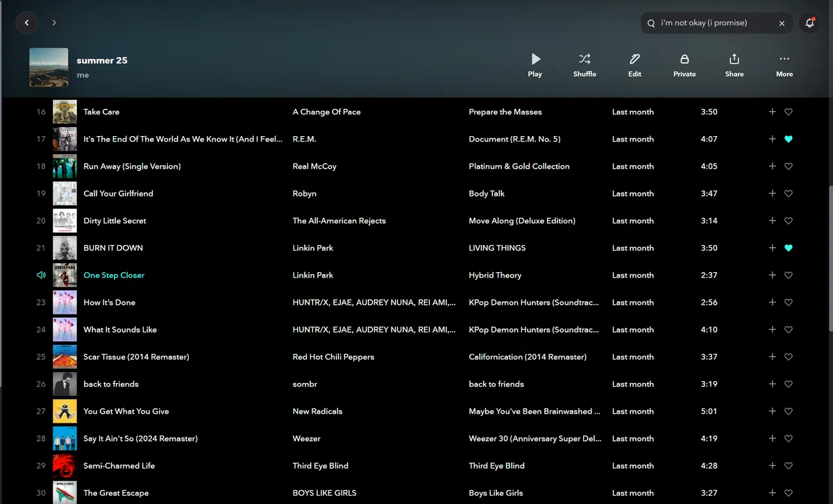Edit the playlist with the pencil icon
This screenshot has width=833, height=504.
634,65
